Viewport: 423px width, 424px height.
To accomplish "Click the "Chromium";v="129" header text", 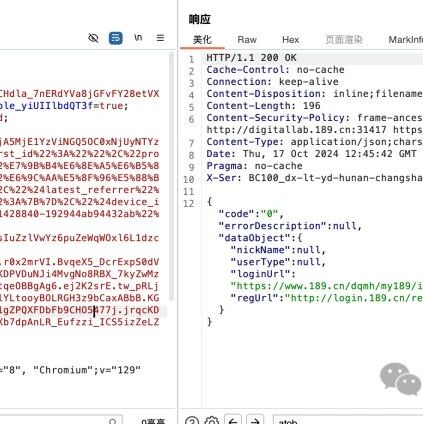I will pos(87,370).
